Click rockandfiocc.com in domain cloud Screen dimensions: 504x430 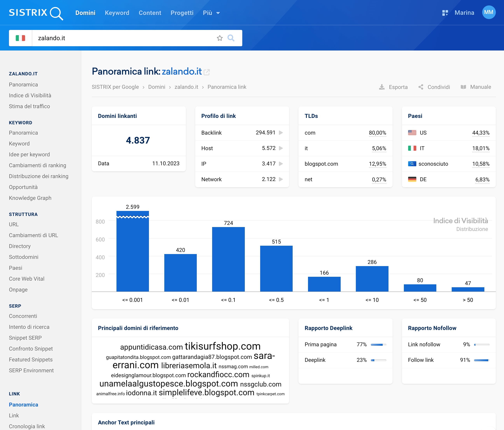pyautogui.click(x=218, y=375)
